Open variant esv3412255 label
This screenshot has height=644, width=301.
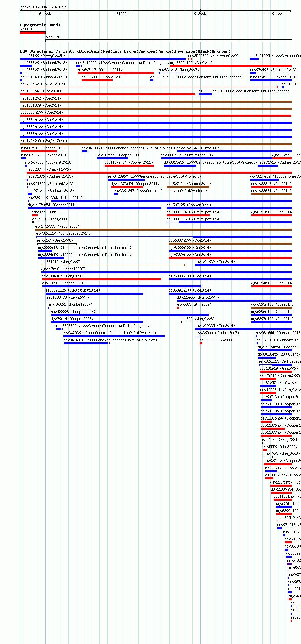pyautogui.click(x=123, y=63)
